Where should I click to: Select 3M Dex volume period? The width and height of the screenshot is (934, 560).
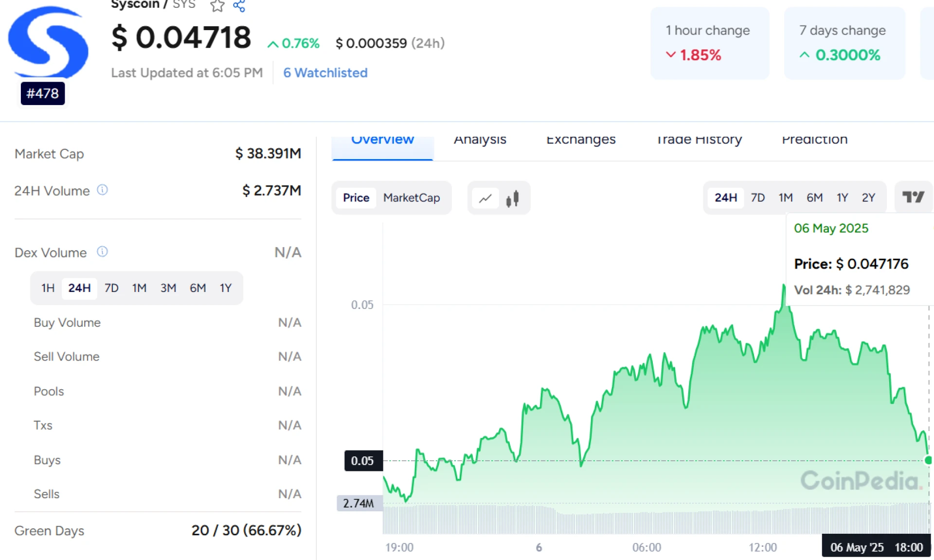168,288
